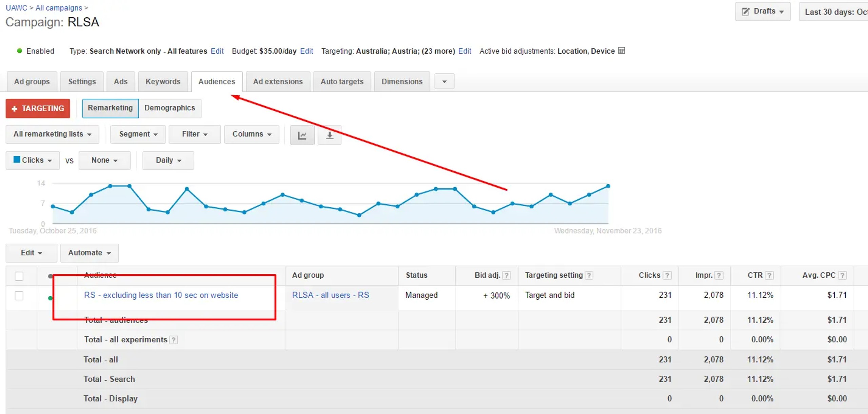
Task: Click Bid adj. help question mark
Action: click(507, 275)
